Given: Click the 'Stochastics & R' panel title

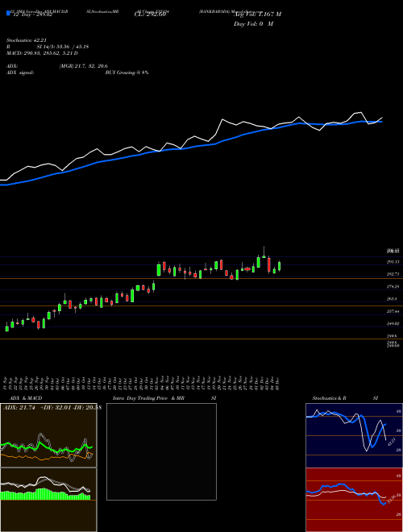Looking at the screenshot, I should point(330,398).
